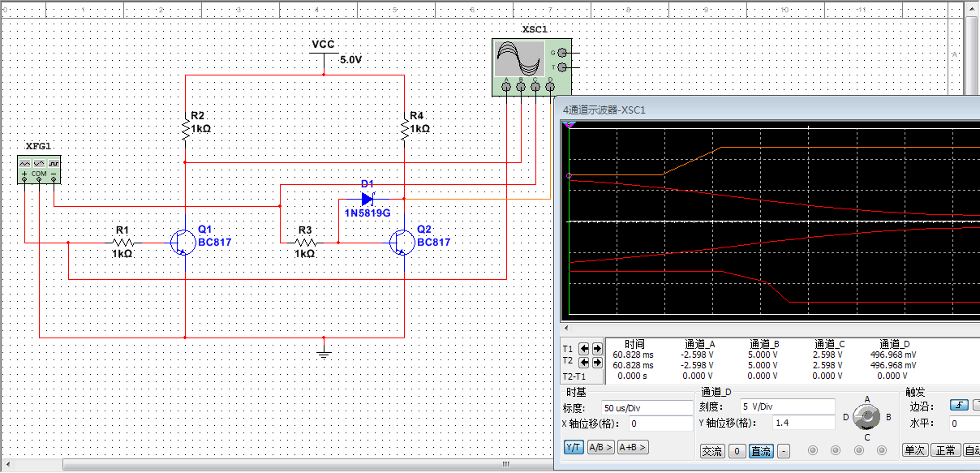
Task: Switch timebase to A/B mode
Action: [600, 447]
